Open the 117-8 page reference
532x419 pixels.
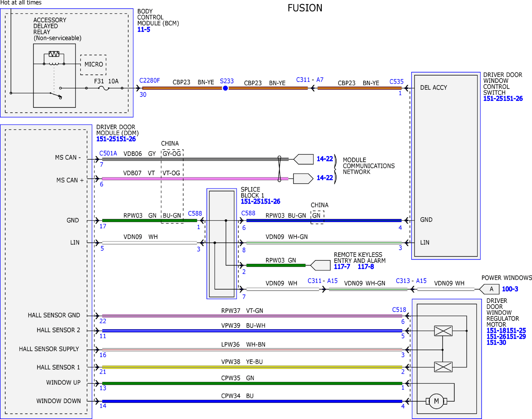366,266
